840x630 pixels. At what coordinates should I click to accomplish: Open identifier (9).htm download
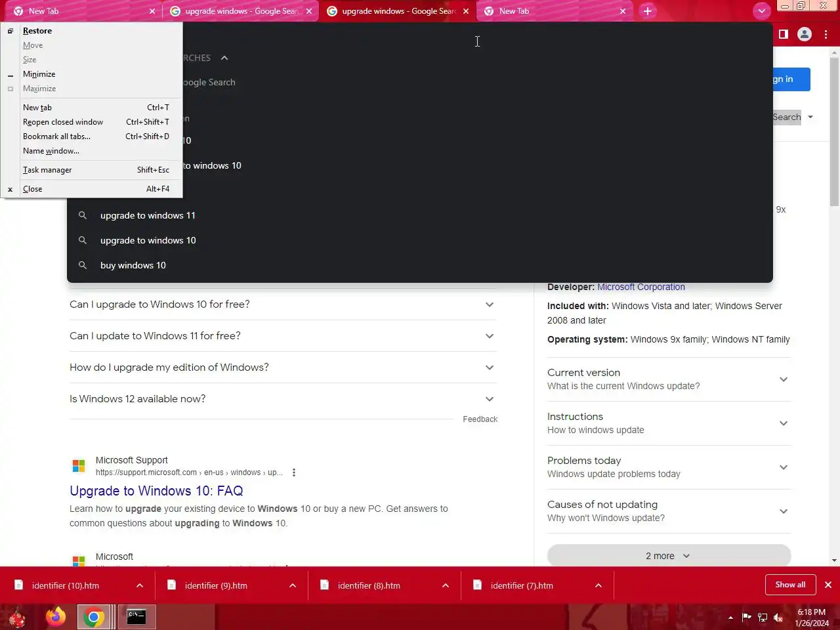217,585
